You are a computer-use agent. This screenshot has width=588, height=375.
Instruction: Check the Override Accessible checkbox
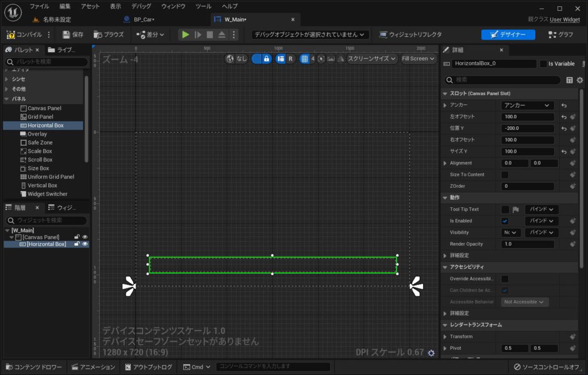505,279
